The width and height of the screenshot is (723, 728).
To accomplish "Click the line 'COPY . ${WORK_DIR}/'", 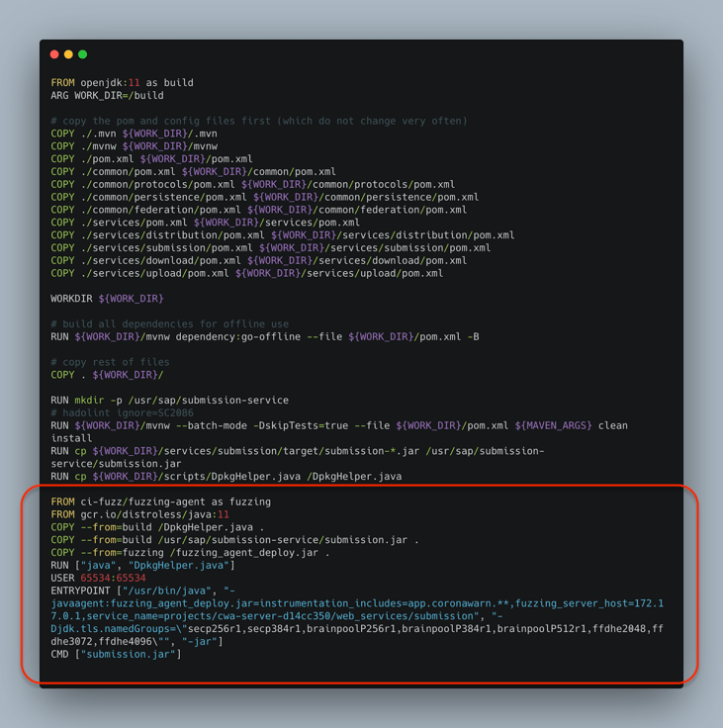I will [x=107, y=375].
